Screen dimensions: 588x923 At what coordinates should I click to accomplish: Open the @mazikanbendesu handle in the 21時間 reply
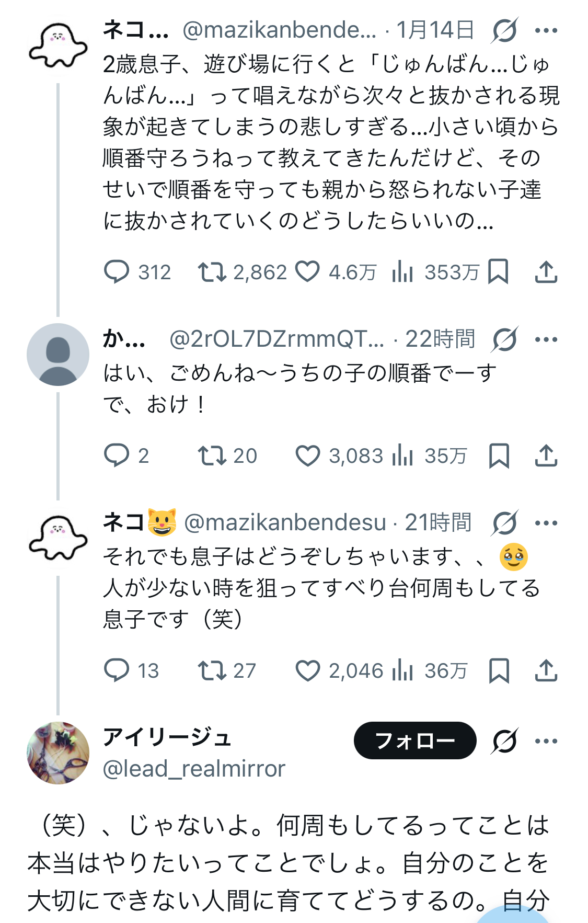click(x=285, y=522)
